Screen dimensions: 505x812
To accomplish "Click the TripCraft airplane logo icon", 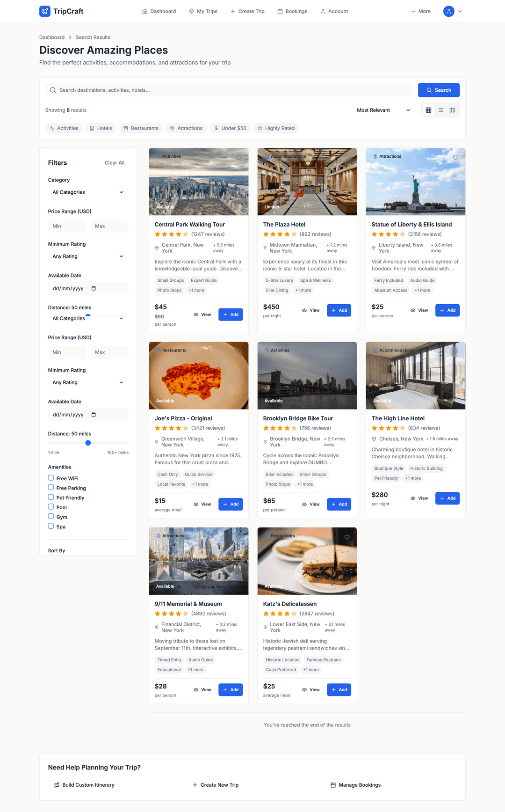I will [x=45, y=11].
